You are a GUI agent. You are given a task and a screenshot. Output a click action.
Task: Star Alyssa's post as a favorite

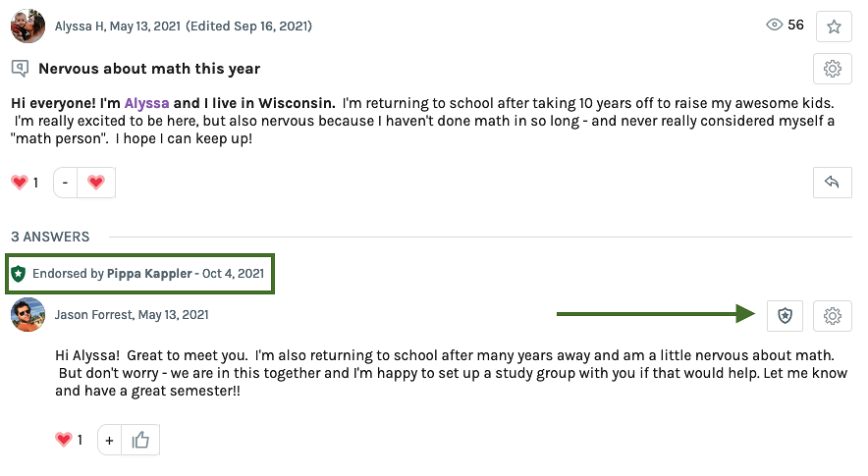pos(834,26)
